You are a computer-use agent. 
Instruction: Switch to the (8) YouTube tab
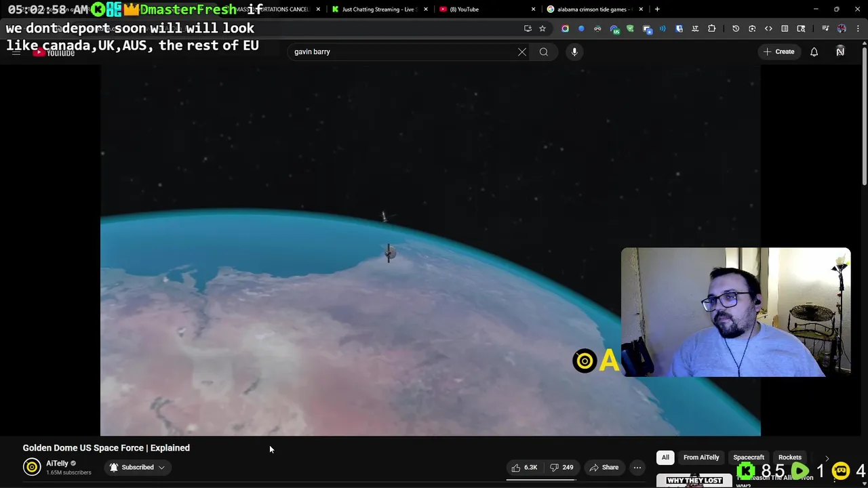point(465,9)
